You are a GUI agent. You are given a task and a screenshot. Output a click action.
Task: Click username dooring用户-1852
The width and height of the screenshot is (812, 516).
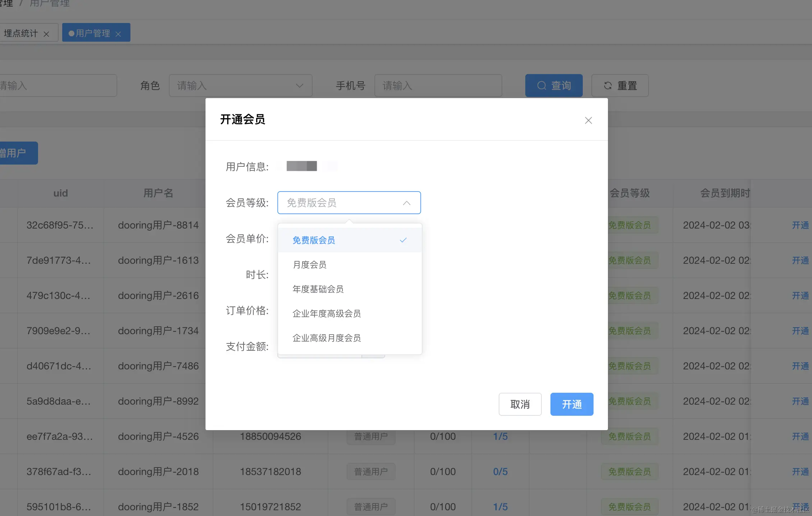(x=158, y=507)
